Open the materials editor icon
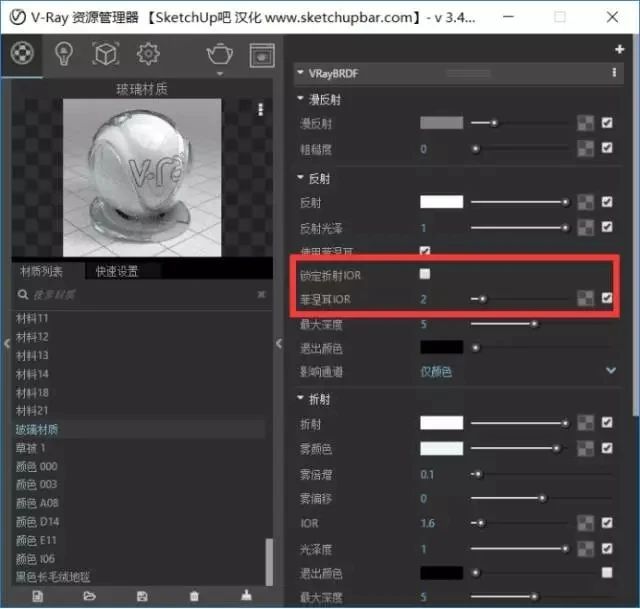This screenshot has height=609, width=640. (x=22, y=53)
